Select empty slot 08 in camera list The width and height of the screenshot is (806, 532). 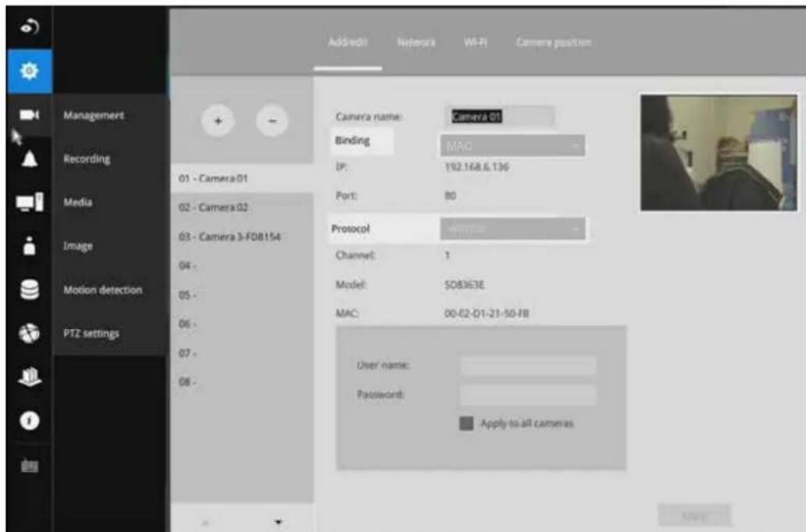click(242, 382)
